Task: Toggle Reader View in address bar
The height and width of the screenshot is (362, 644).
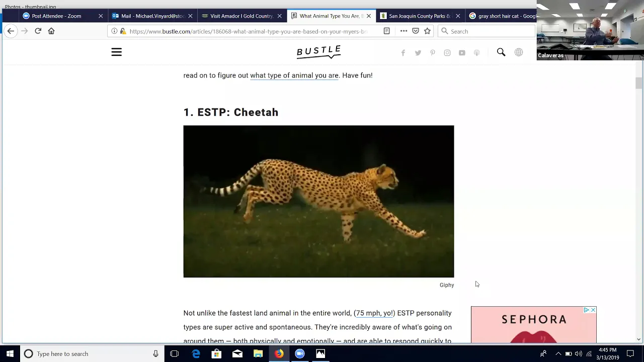Action: tap(386, 31)
